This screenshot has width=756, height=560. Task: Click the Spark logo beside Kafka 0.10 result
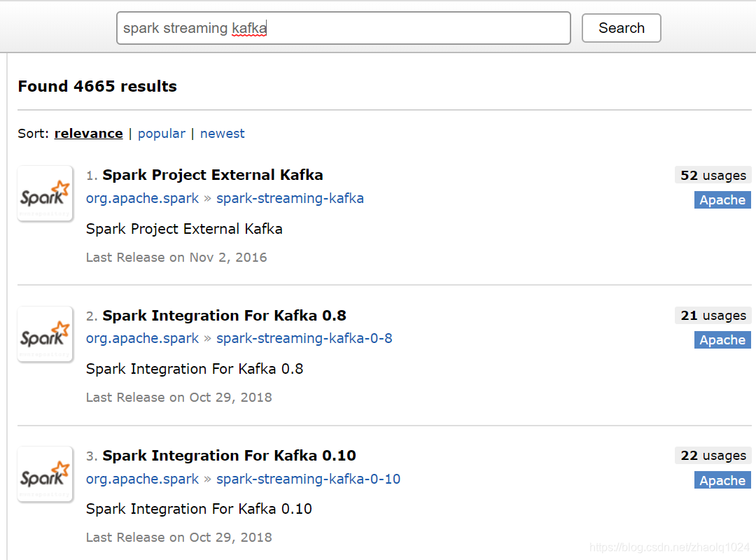(x=45, y=475)
